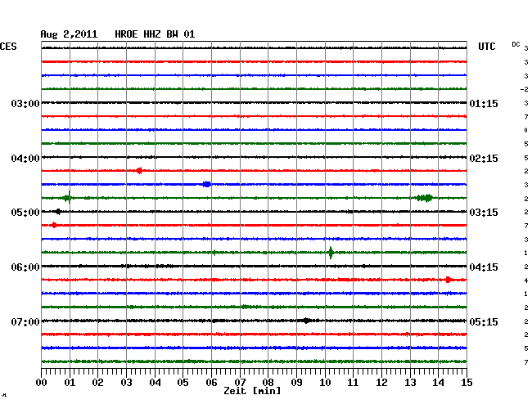The image size is (532, 404).
Task: Click bottom axis minute label '07'
Action: click(240, 383)
